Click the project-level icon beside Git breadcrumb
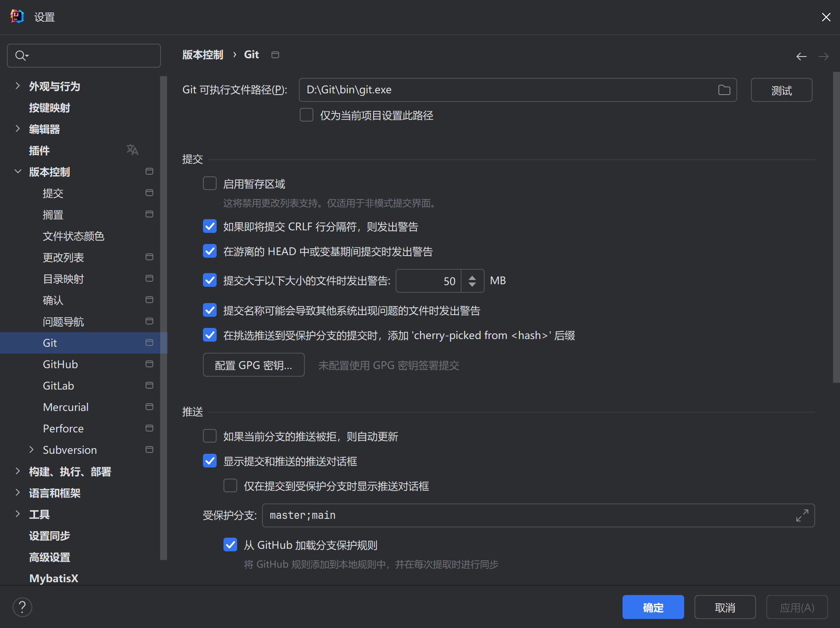 (x=275, y=55)
